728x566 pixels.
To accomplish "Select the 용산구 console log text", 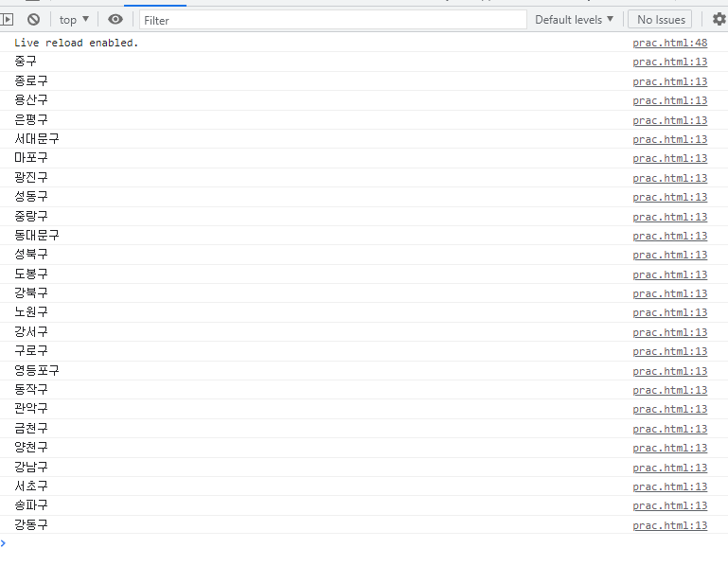I will pyautogui.click(x=30, y=99).
